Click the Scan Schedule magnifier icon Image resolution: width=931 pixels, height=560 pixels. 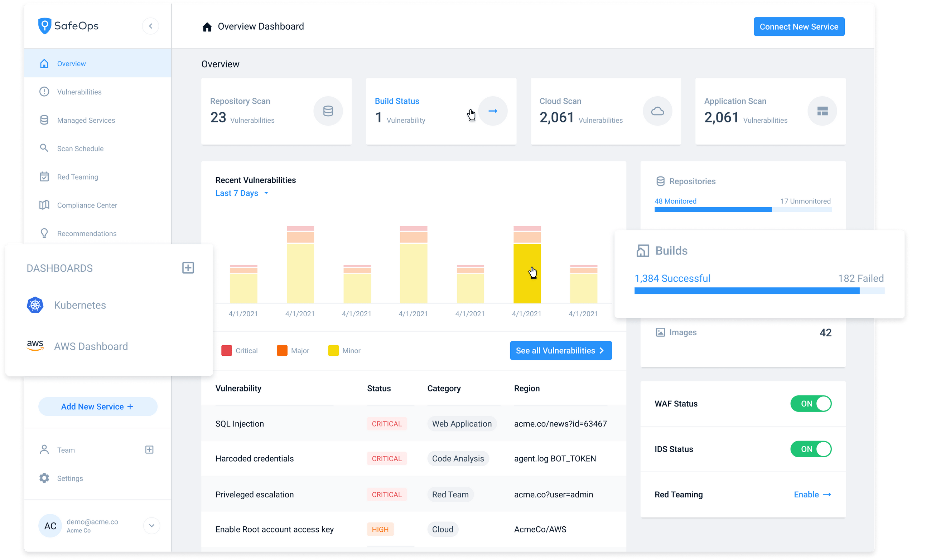pos(44,148)
